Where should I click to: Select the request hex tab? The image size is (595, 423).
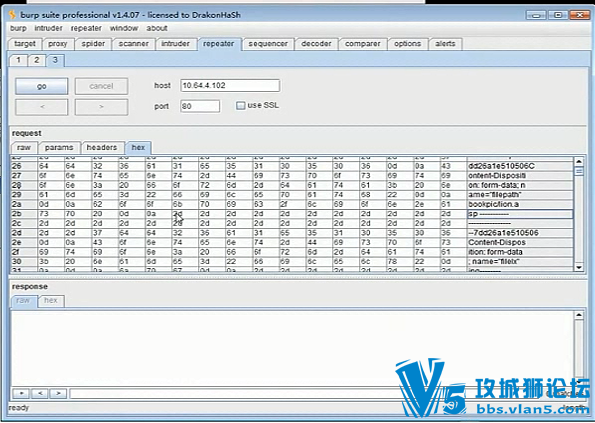tap(138, 148)
